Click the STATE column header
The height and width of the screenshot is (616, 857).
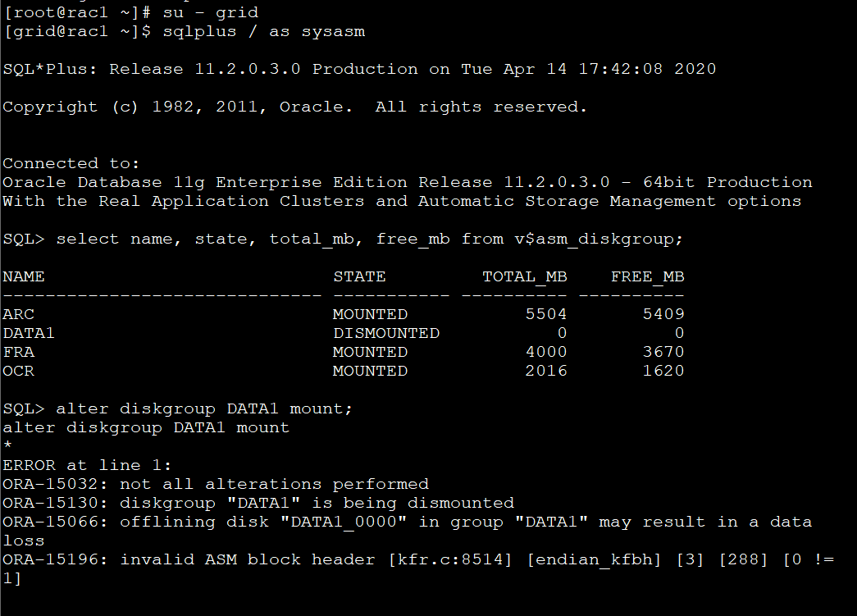359,276
